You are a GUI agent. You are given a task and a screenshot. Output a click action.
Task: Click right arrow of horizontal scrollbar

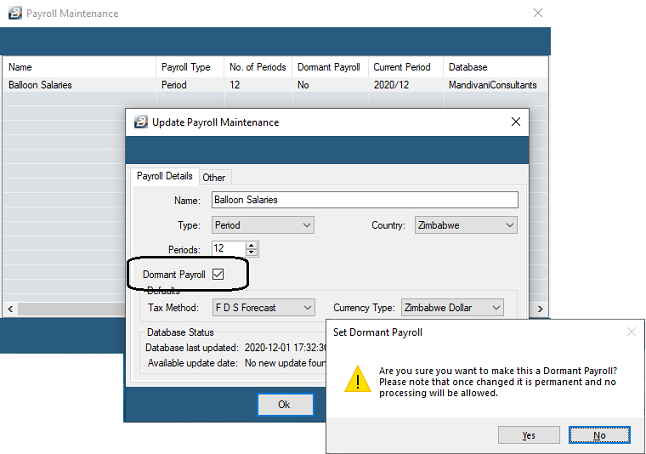click(540, 309)
